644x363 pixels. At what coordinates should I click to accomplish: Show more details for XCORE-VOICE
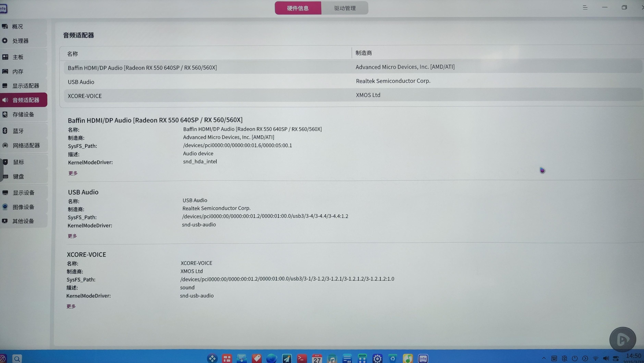coord(71,306)
